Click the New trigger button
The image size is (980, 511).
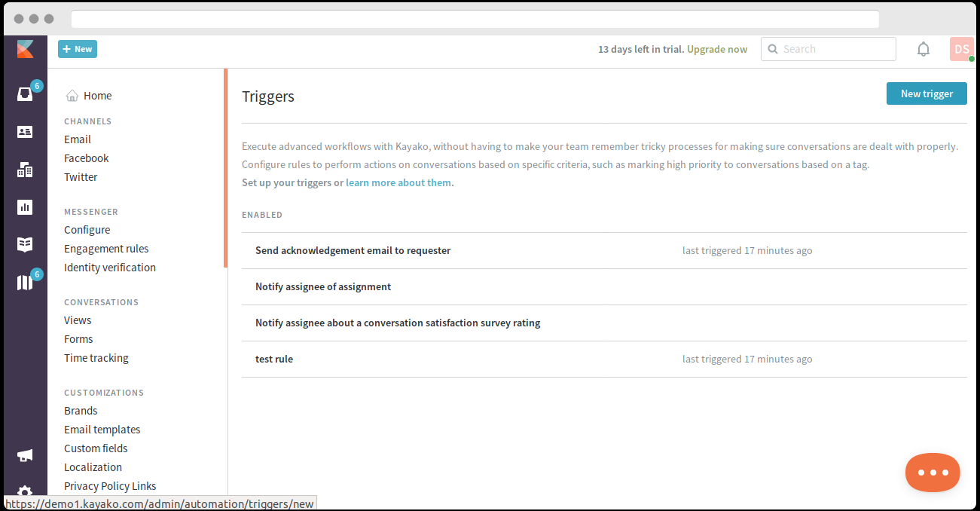[927, 93]
